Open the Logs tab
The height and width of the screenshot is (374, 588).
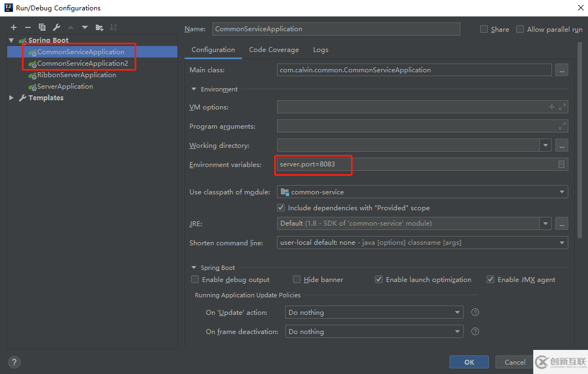[321, 50]
